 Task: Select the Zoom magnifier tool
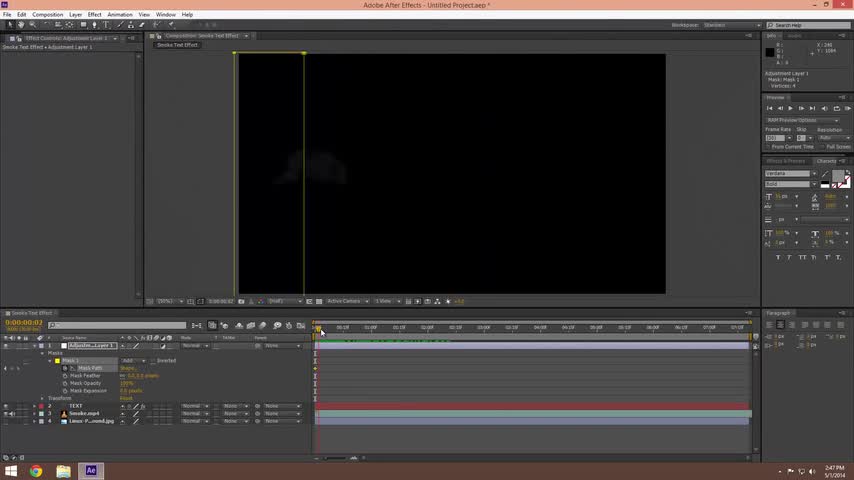(33, 25)
